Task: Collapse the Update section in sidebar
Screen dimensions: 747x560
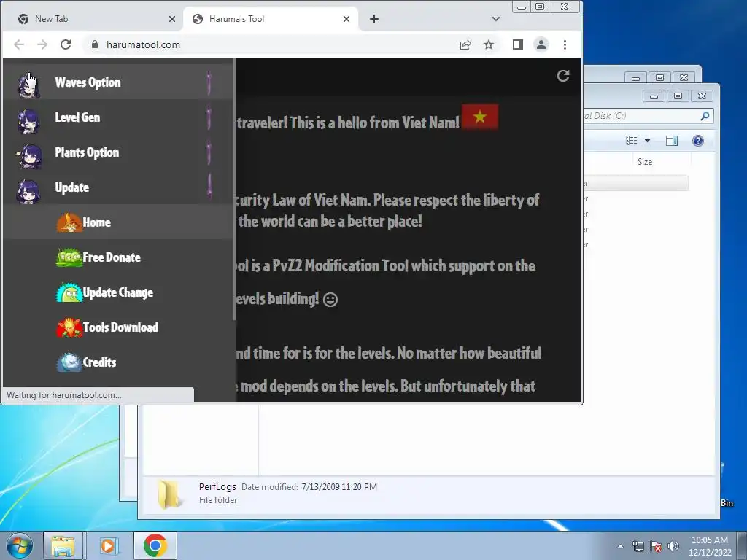Action: click(118, 187)
